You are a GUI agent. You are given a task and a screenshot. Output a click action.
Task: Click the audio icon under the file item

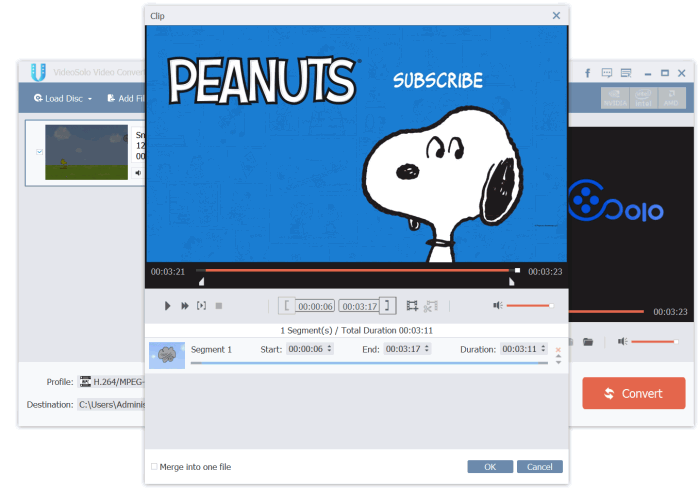(138, 173)
